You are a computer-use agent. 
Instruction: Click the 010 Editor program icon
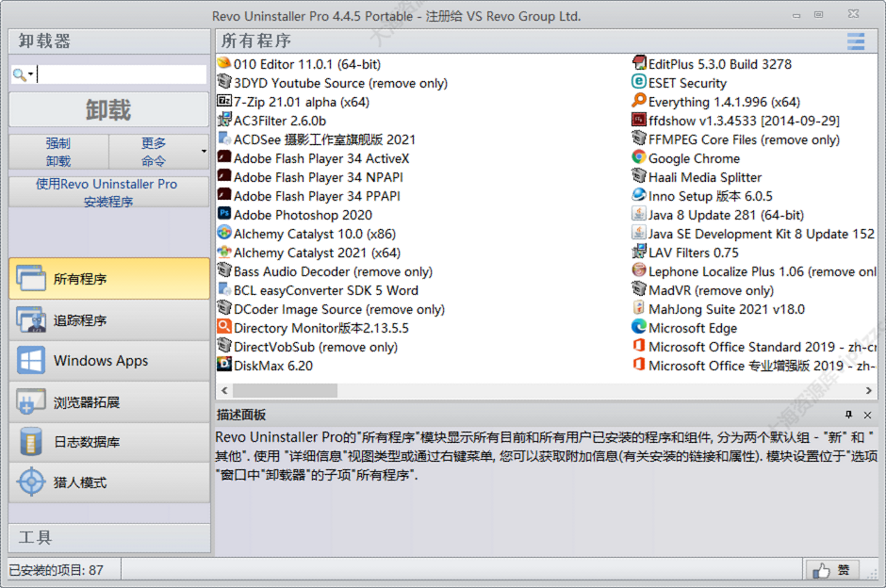click(x=224, y=63)
